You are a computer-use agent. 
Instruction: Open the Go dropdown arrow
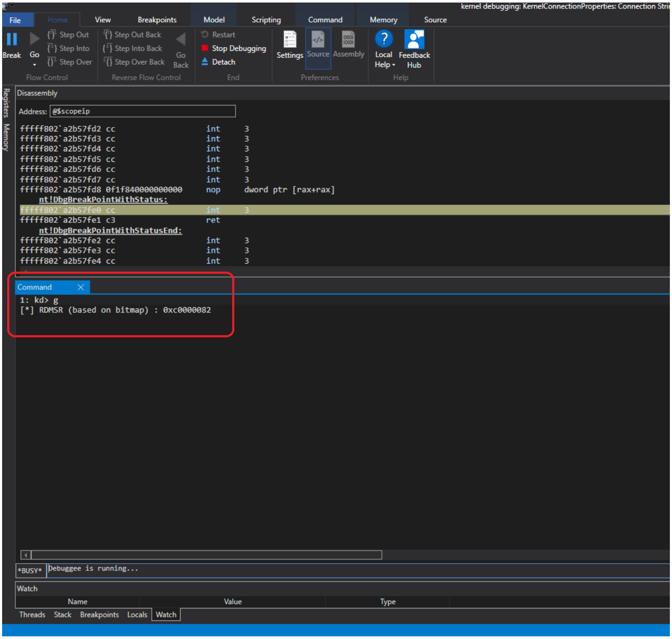[34, 65]
